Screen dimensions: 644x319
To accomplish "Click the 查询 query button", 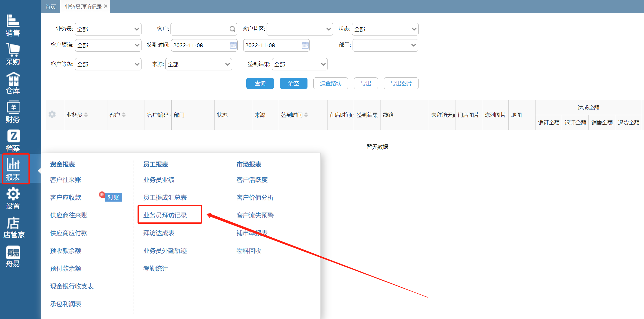I will [260, 83].
